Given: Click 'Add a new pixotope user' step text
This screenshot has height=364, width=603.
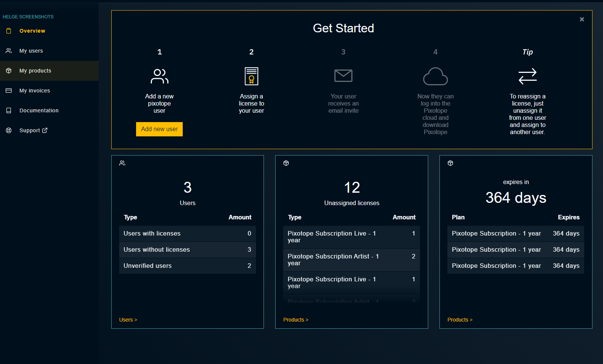Looking at the screenshot, I should 159,104.
